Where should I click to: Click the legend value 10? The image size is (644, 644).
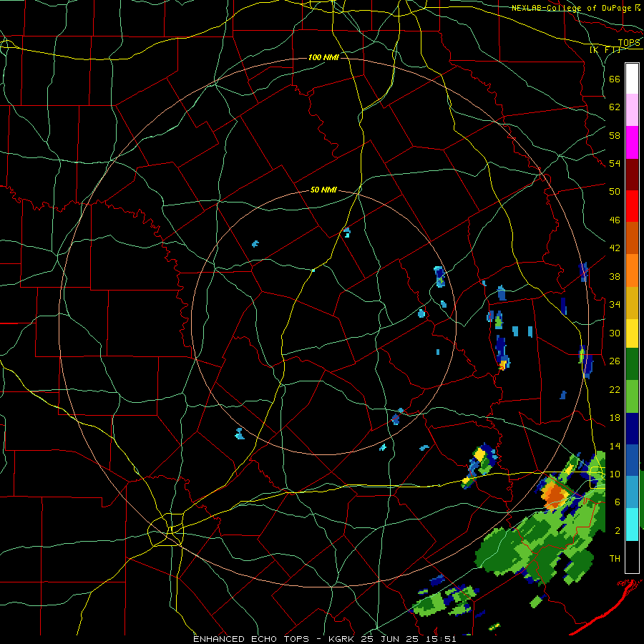coord(615,474)
